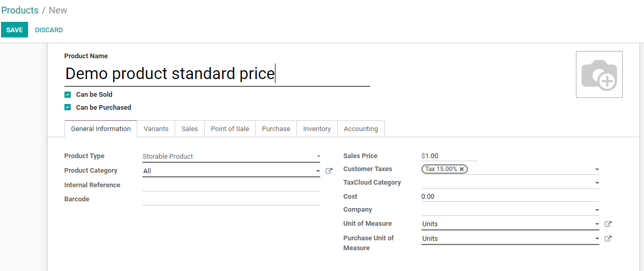Switch to the Variants tab

pos(156,129)
